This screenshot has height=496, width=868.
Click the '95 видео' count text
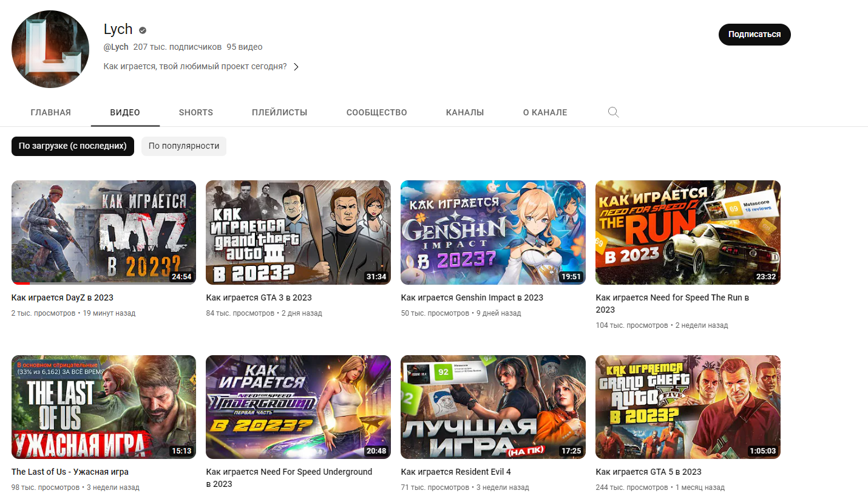[245, 47]
